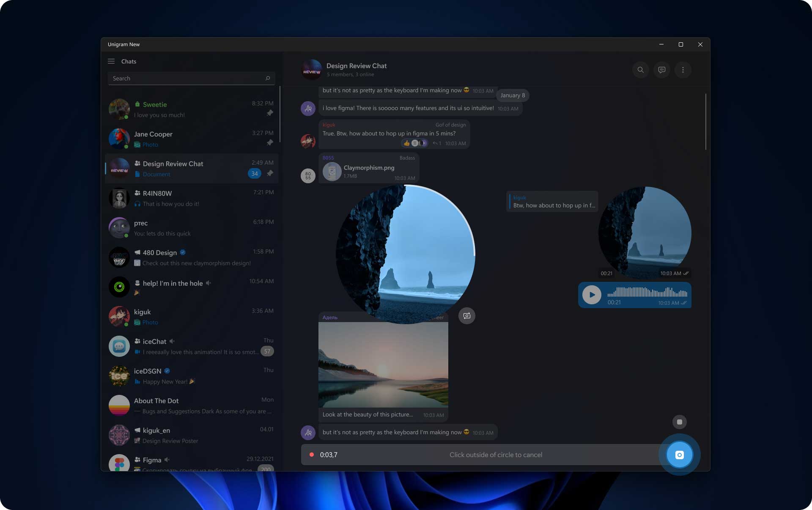Open the kiguk_en channel
The width and height of the screenshot is (812, 510).
[192, 435]
